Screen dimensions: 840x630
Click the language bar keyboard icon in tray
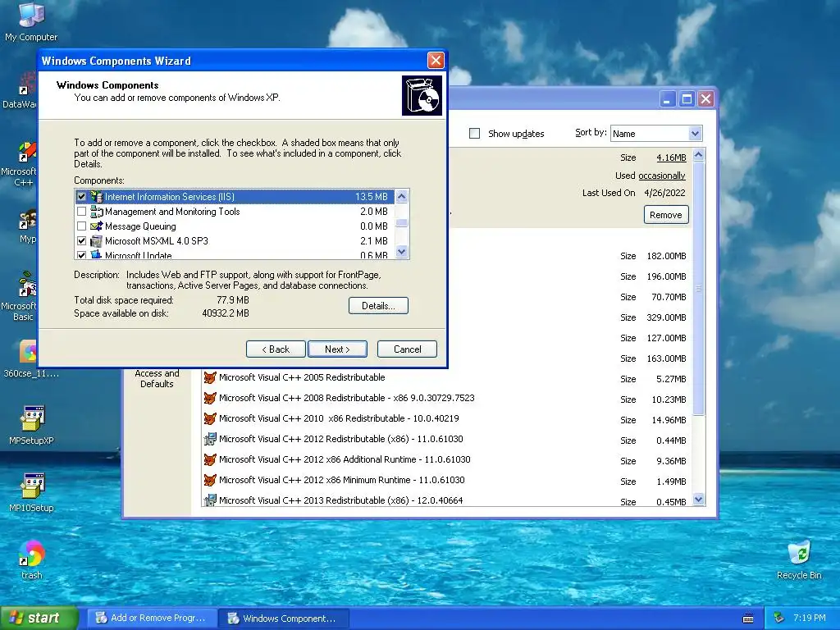coord(748,619)
